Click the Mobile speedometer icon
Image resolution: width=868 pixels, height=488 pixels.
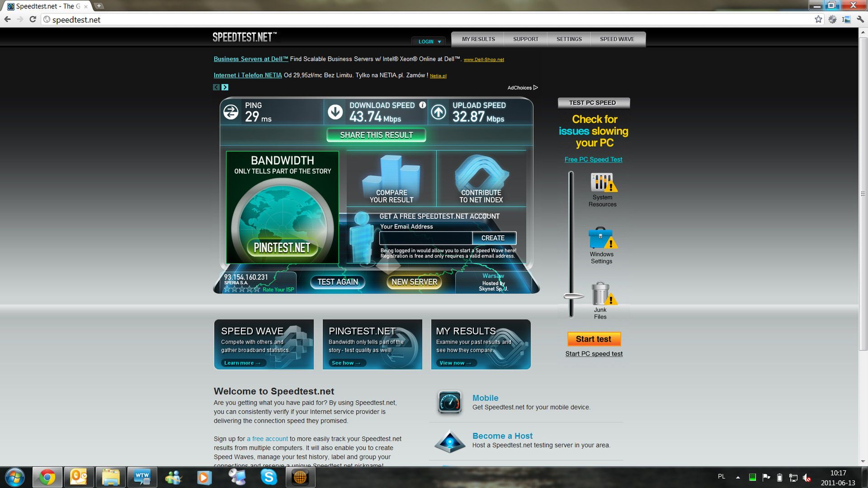pyautogui.click(x=449, y=402)
